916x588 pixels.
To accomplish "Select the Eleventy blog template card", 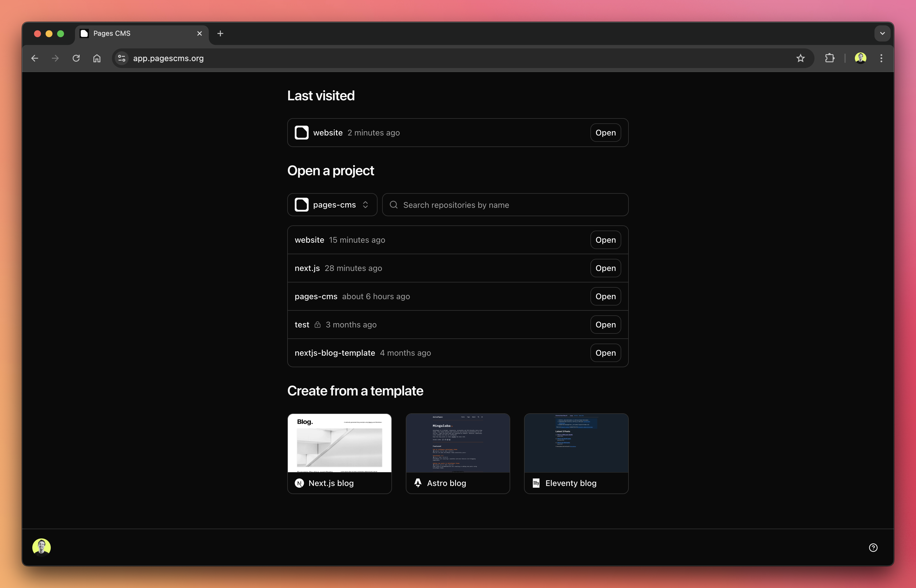I will pos(576,454).
